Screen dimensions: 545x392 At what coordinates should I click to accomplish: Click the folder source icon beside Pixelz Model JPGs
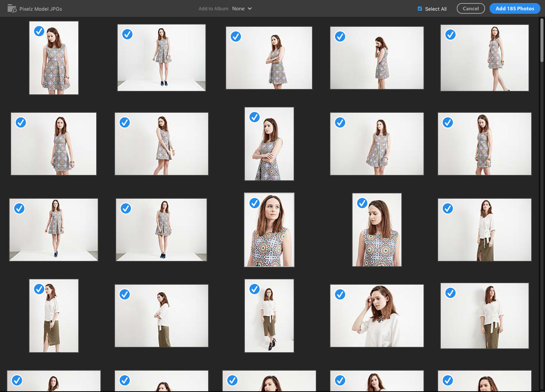click(12, 8)
